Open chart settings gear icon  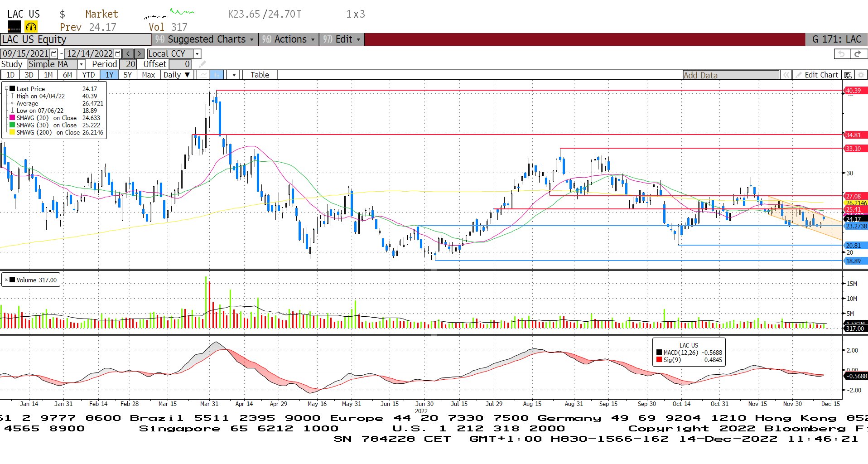point(861,75)
